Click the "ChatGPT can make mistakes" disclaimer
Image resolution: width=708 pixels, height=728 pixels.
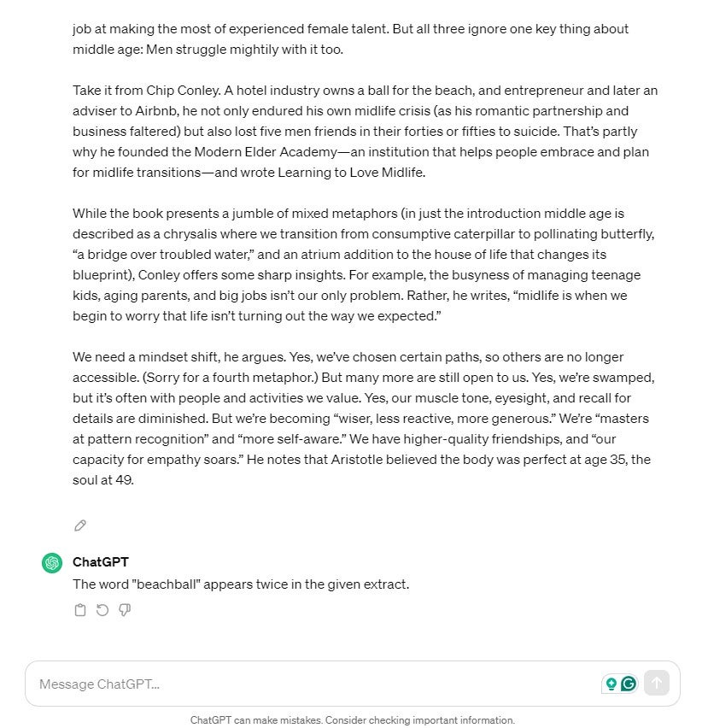point(353,719)
